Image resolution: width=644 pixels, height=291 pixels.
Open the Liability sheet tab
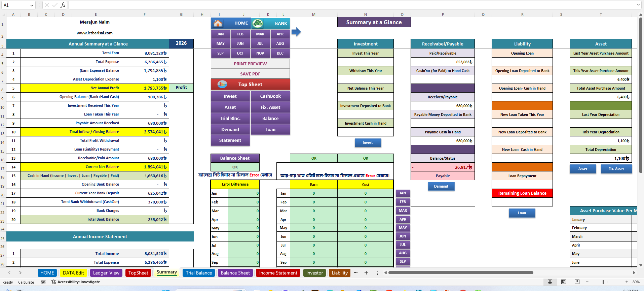click(340, 273)
